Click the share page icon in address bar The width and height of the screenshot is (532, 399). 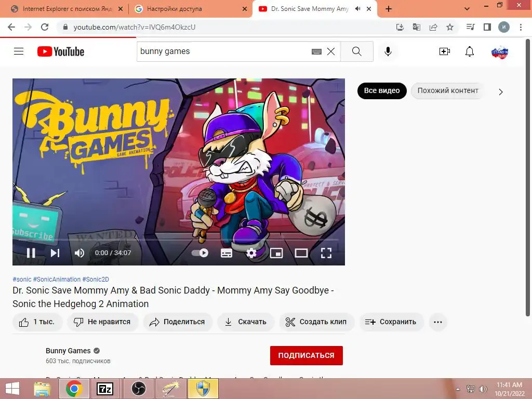click(x=433, y=27)
